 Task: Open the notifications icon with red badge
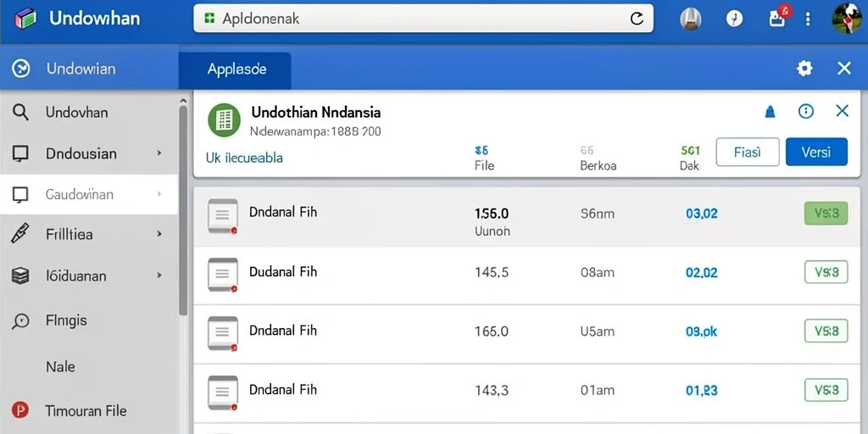pos(780,17)
